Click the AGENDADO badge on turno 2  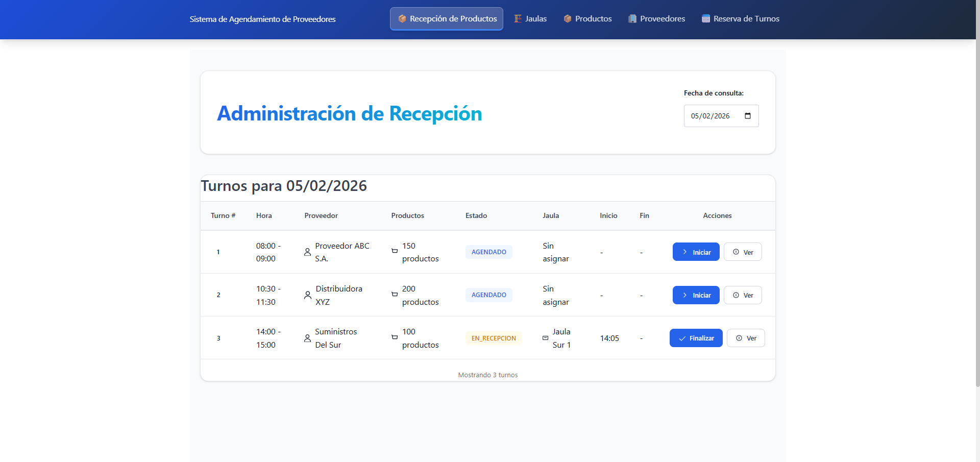(x=488, y=295)
